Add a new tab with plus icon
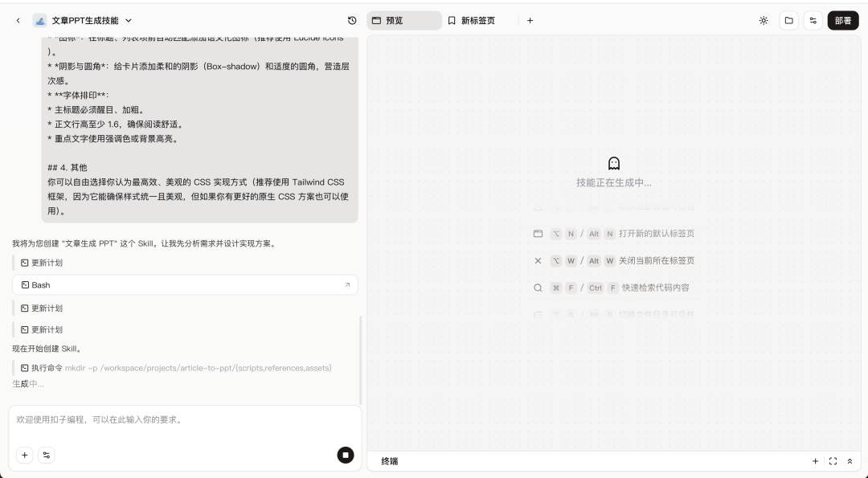 coord(530,20)
